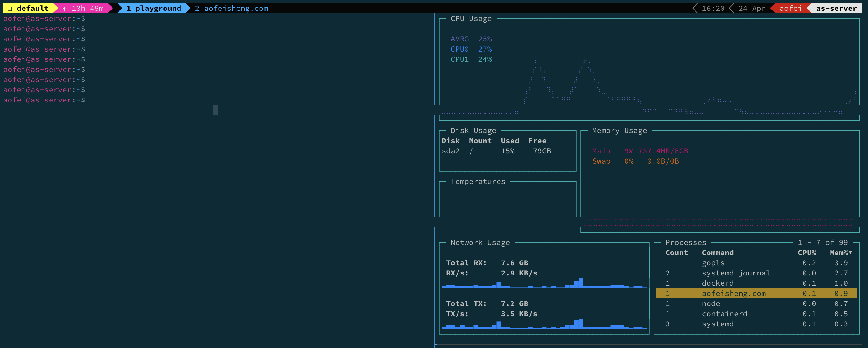The width and height of the screenshot is (868, 348).
Task: Select the 'Processes' widget title
Action: click(x=686, y=242)
